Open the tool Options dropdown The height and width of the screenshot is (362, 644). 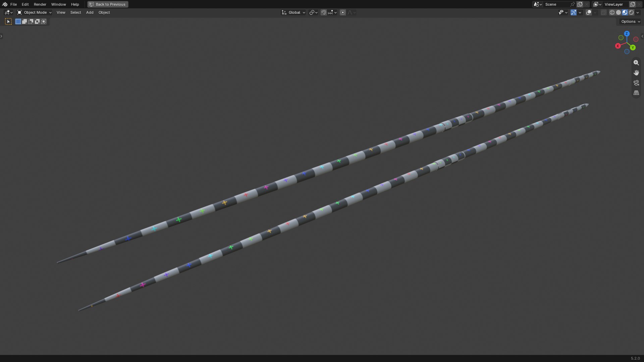coord(630,21)
